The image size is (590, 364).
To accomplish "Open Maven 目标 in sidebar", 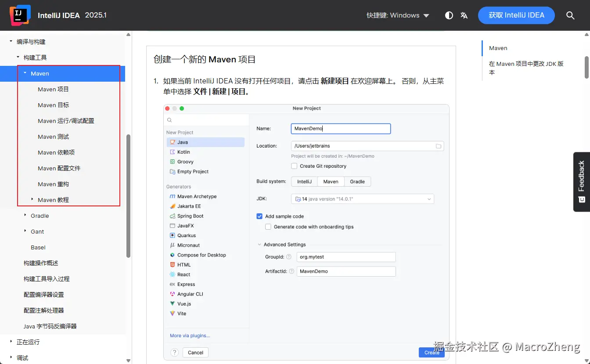I will pyautogui.click(x=53, y=105).
